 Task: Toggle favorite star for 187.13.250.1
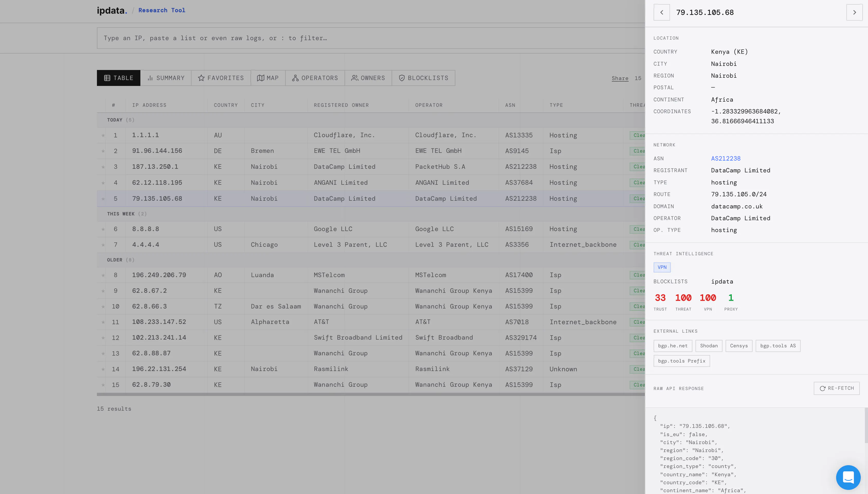(103, 167)
